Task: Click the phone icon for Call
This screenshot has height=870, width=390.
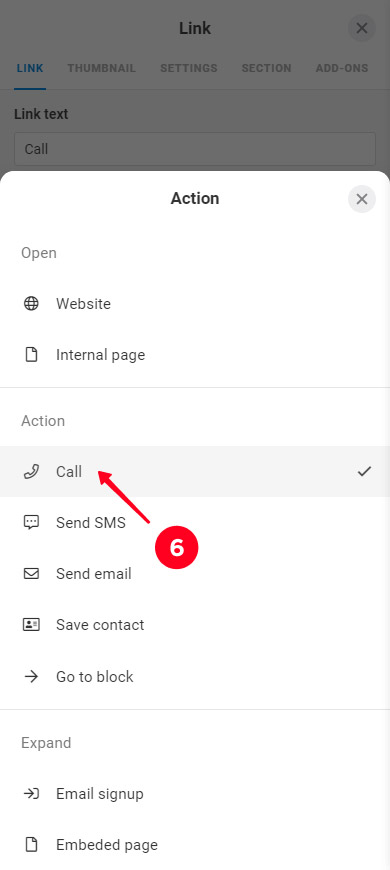Action: point(32,472)
